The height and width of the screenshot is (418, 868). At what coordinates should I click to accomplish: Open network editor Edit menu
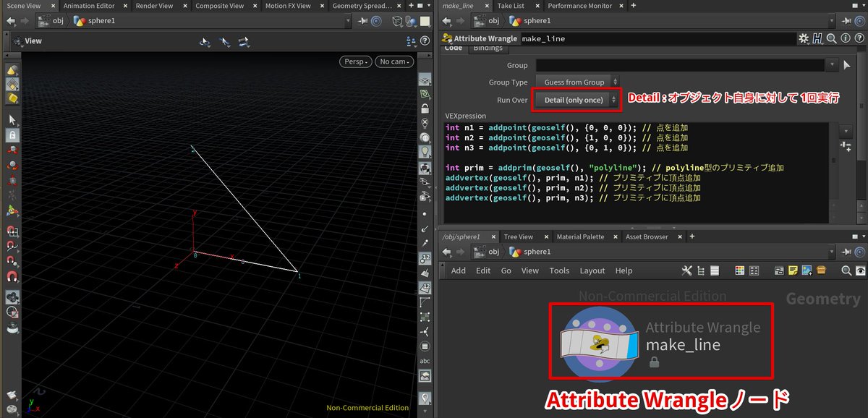tap(483, 270)
